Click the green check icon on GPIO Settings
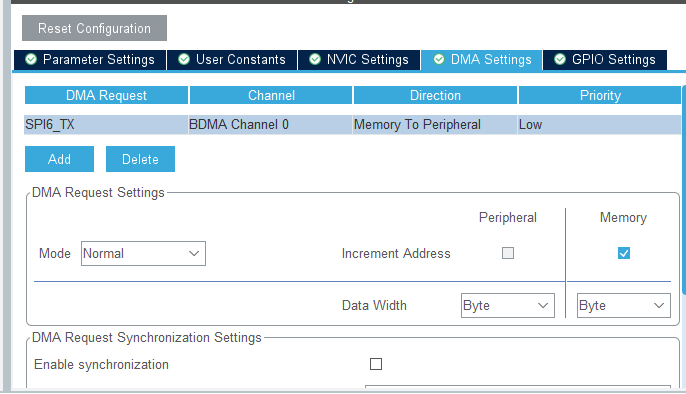 coord(560,59)
